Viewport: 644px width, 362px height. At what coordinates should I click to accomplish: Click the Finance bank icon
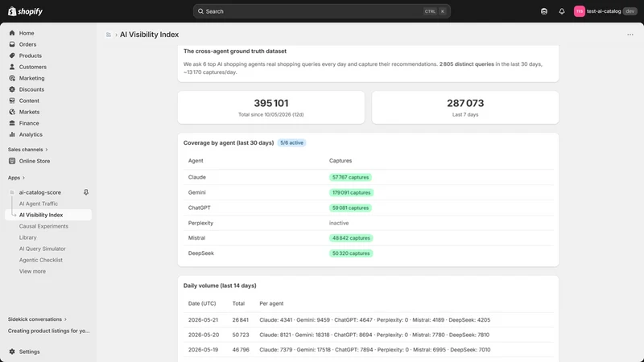tap(12, 123)
